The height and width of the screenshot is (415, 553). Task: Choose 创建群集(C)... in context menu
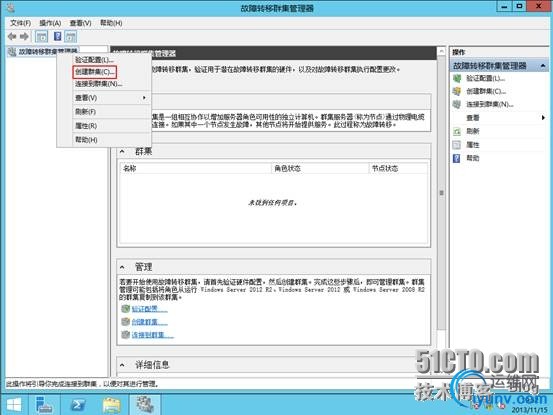click(95, 72)
